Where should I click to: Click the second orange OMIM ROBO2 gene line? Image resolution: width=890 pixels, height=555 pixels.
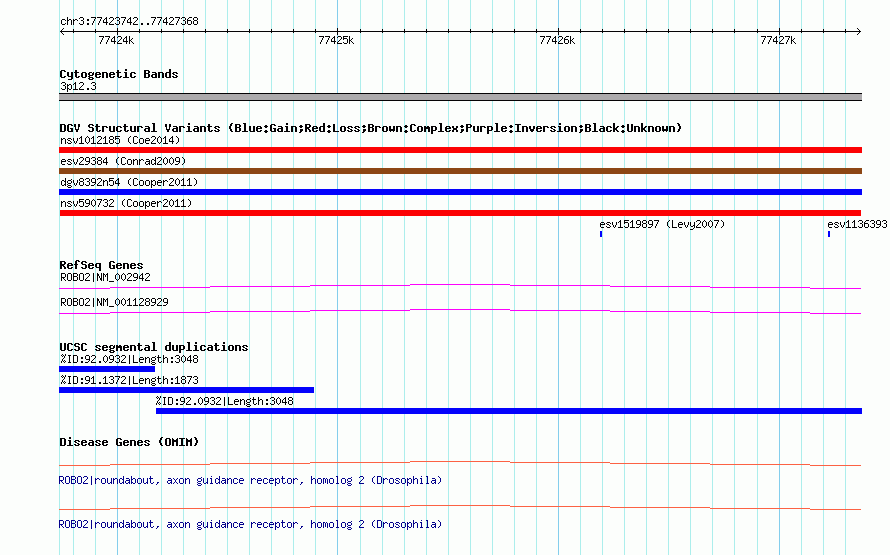[x=460, y=507]
